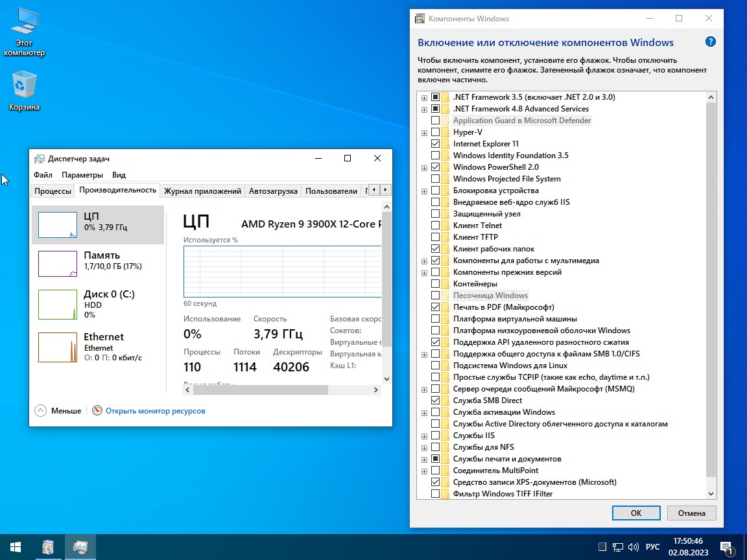Click the Task Manager icon on taskbar

pos(80,546)
